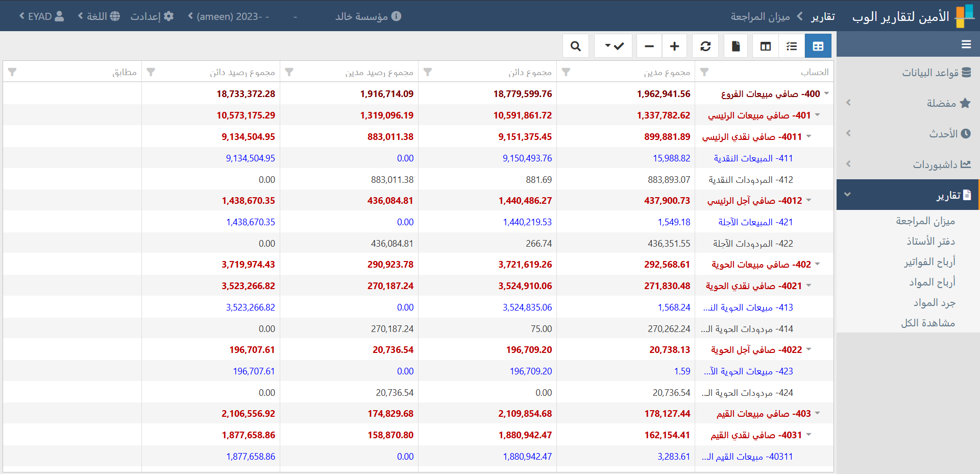This screenshot has width=980, height=474.
Task: Open the filter for مجموع دائن column
Action: point(428,72)
